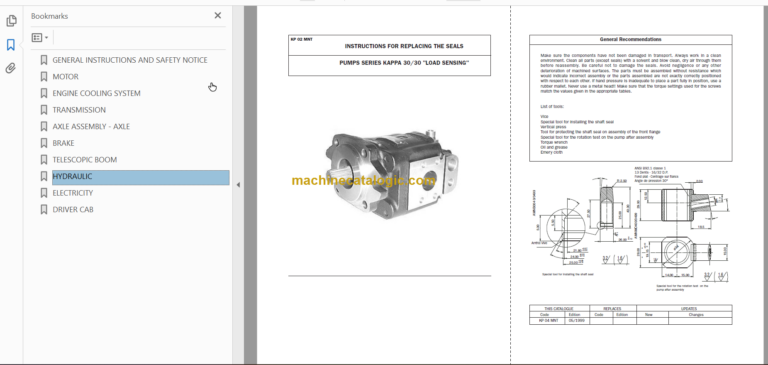
Task: Open the Page Thumbnails panel icon
Action: (x=11, y=21)
